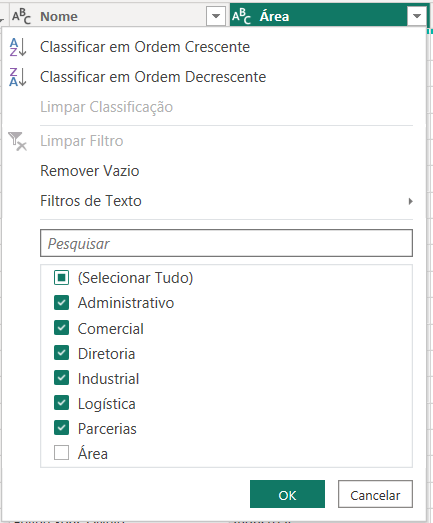Click the ABC type icon of Área column
Screen dimensions: 433x523
242,16
